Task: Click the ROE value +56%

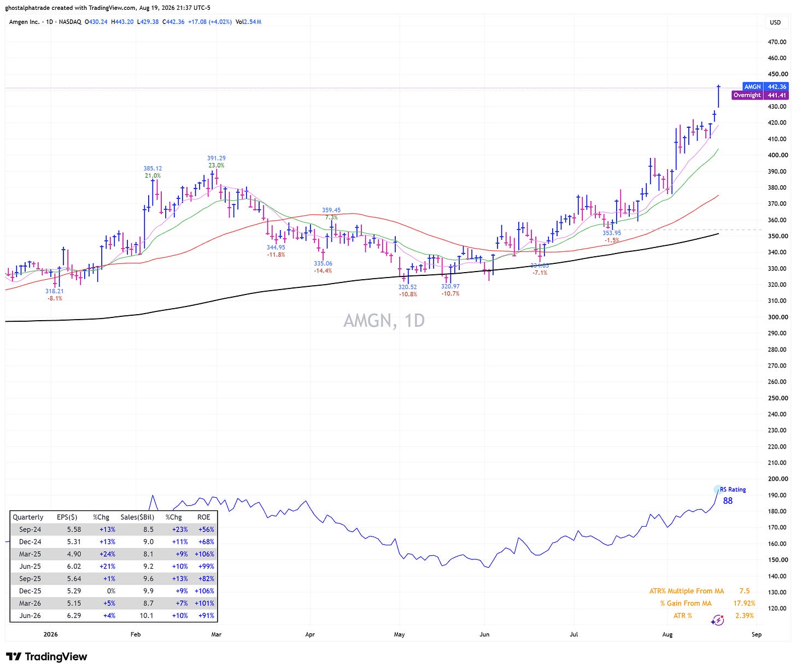Action: click(207, 529)
